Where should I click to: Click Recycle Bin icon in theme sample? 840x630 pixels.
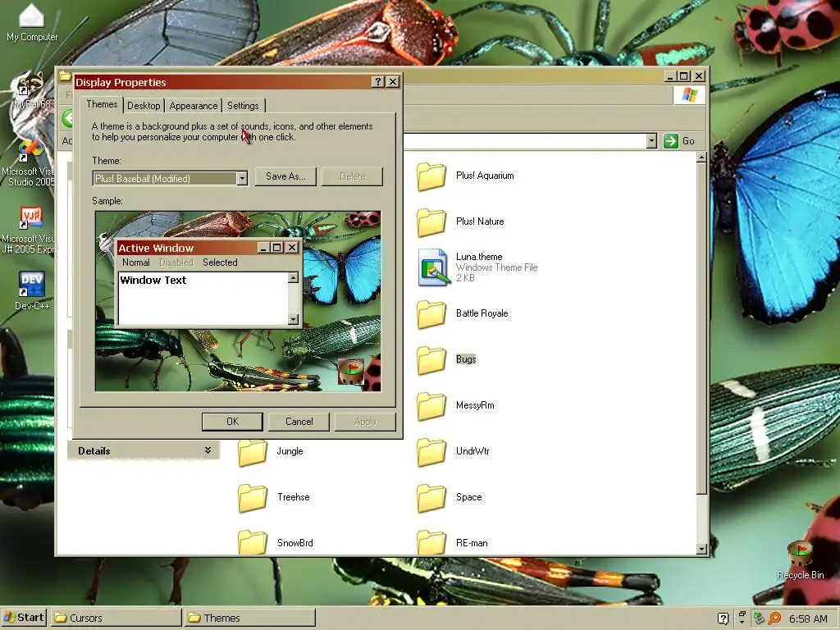351,372
